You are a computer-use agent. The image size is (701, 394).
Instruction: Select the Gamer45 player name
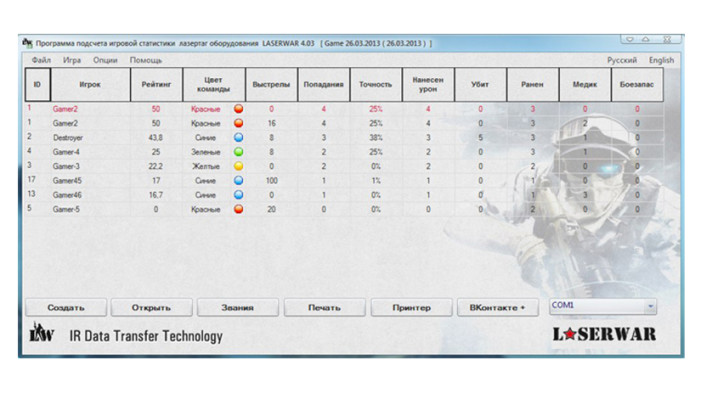(67, 181)
